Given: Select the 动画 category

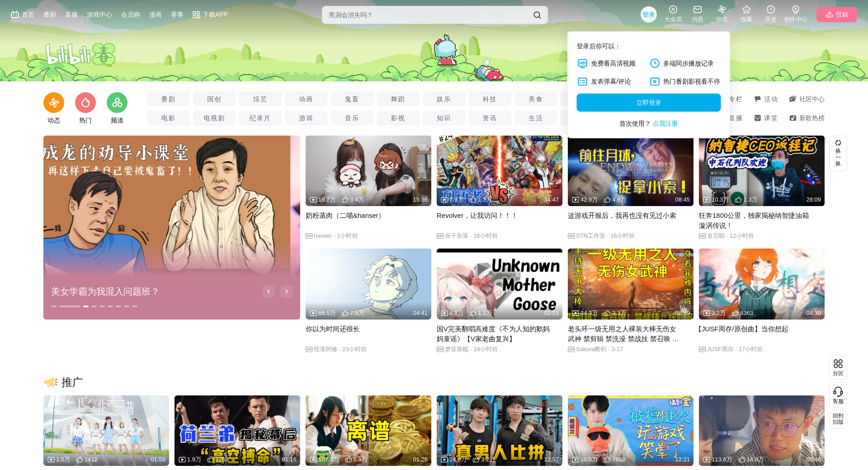Looking at the screenshot, I should click(306, 99).
